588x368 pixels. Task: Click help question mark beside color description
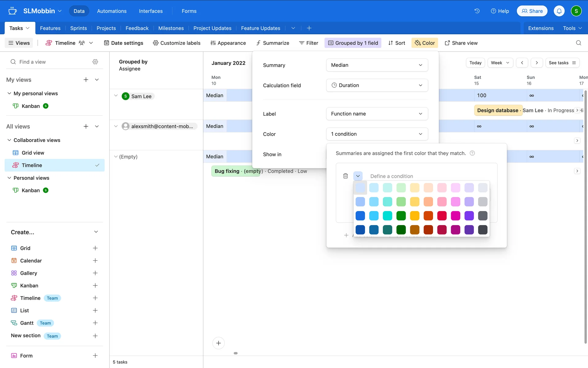pyautogui.click(x=472, y=153)
